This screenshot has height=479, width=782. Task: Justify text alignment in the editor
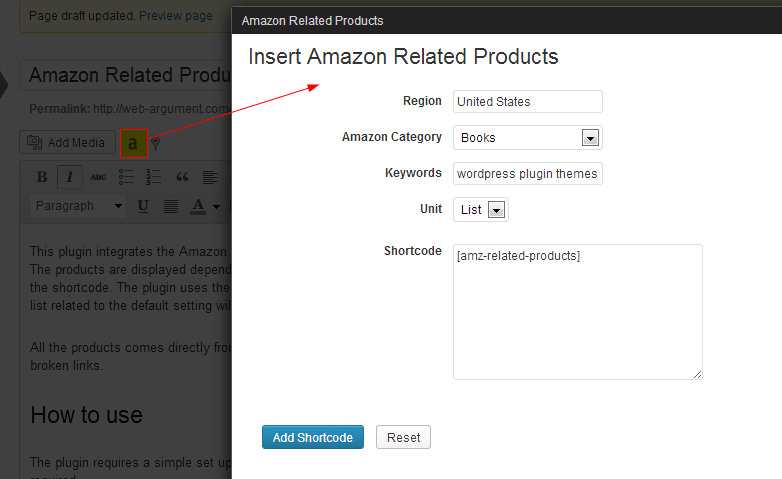171,206
